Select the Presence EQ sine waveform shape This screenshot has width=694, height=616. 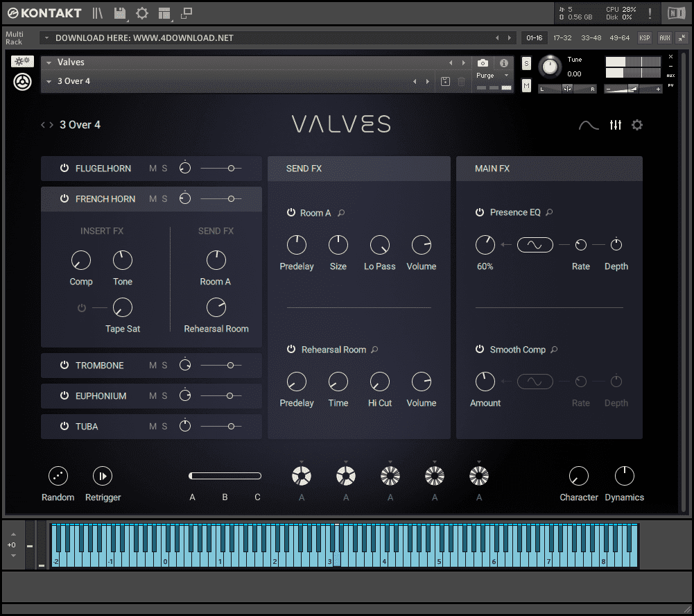535,245
